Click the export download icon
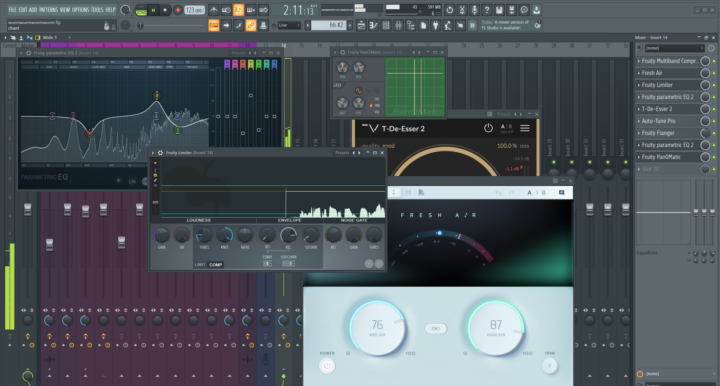This screenshot has width=720, height=386. click(536, 10)
